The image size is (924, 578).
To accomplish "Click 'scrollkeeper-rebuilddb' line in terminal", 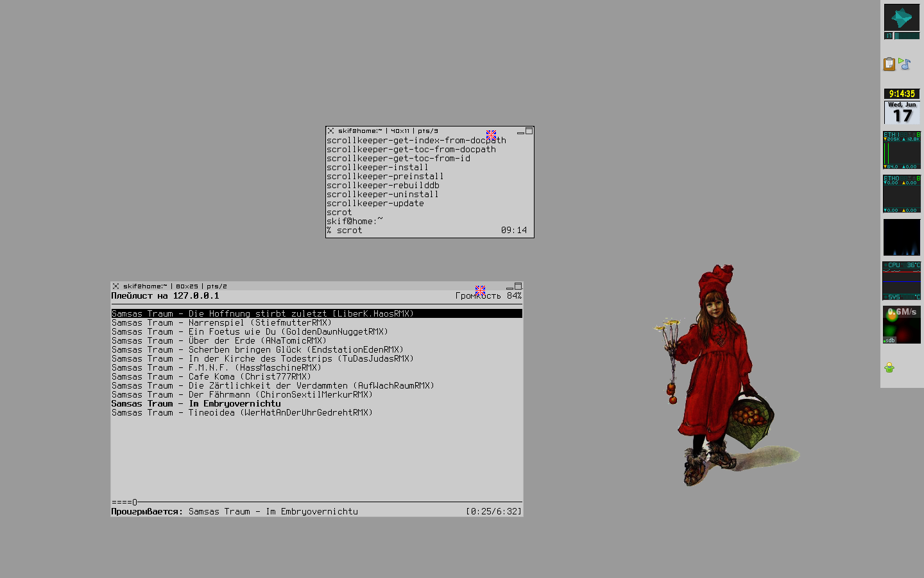I will 383,185.
